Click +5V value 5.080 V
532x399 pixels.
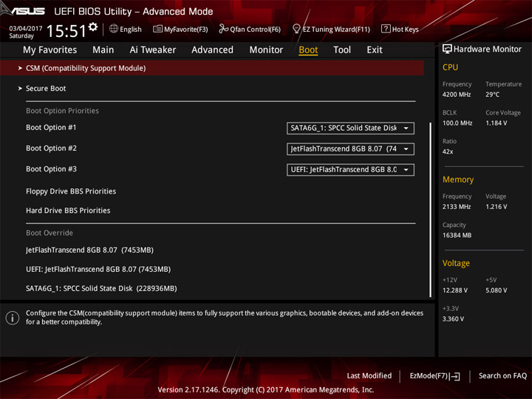tap(497, 291)
